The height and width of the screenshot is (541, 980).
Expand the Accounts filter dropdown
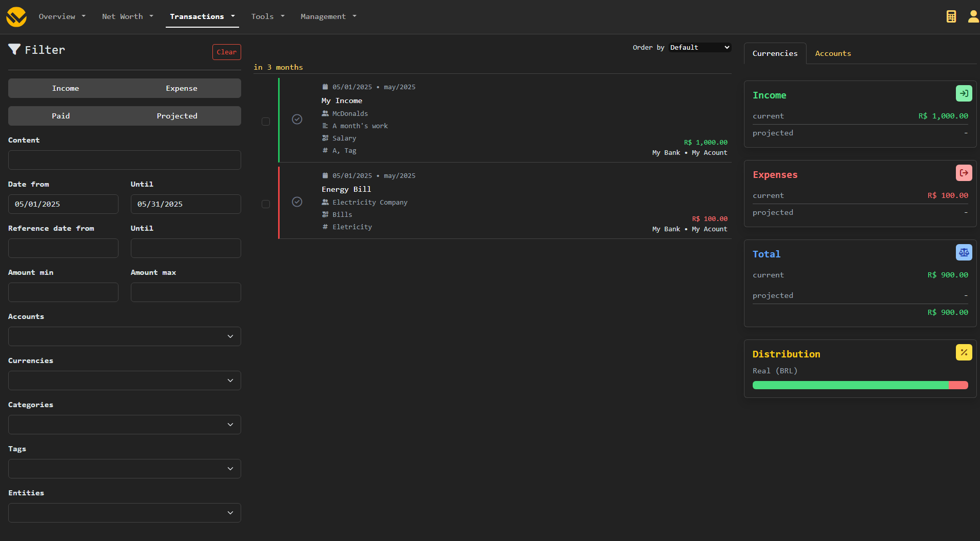coord(125,336)
